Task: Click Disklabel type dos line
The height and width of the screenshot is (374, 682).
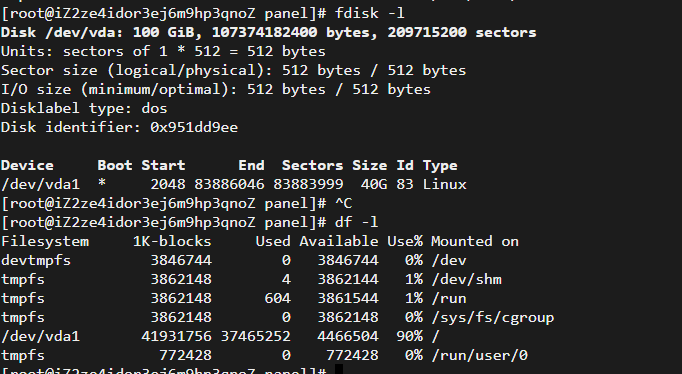Action: tap(84, 108)
